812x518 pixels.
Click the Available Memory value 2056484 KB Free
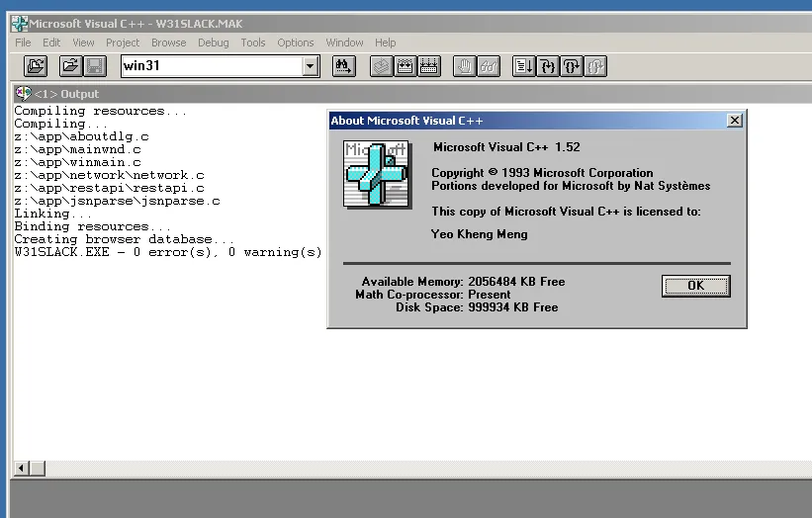(x=516, y=282)
